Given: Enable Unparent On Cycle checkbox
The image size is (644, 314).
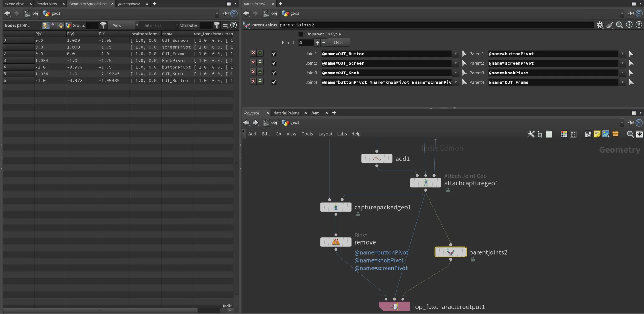Looking at the screenshot, I should pos(301,34).
